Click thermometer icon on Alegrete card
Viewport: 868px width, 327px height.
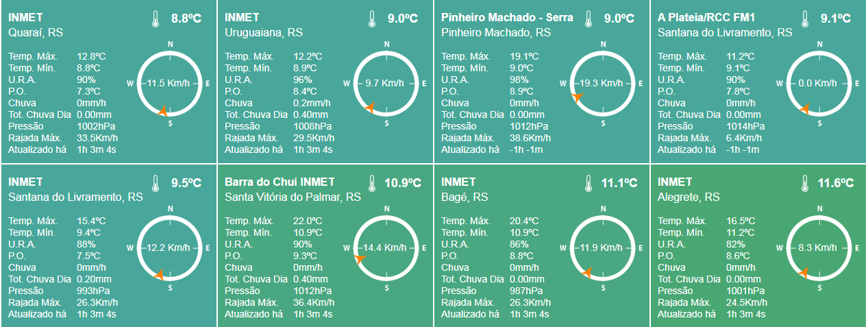pyautogui.click(x=804, y=184)
